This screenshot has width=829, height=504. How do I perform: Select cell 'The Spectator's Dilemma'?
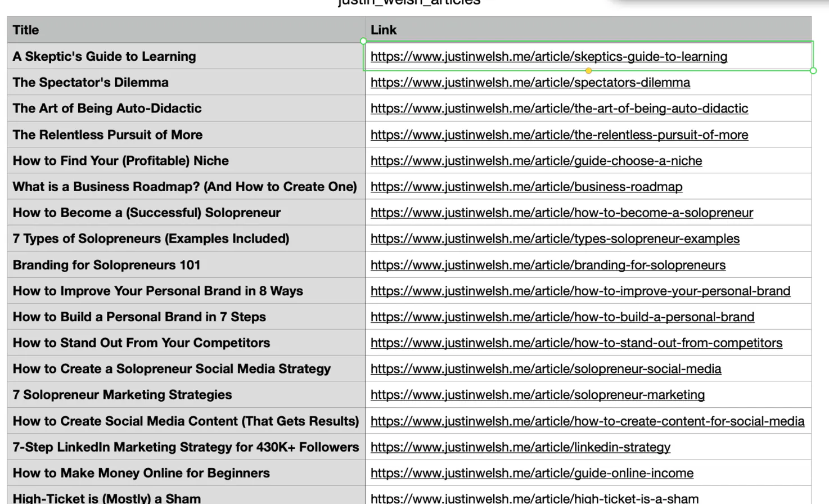[186, 83]
